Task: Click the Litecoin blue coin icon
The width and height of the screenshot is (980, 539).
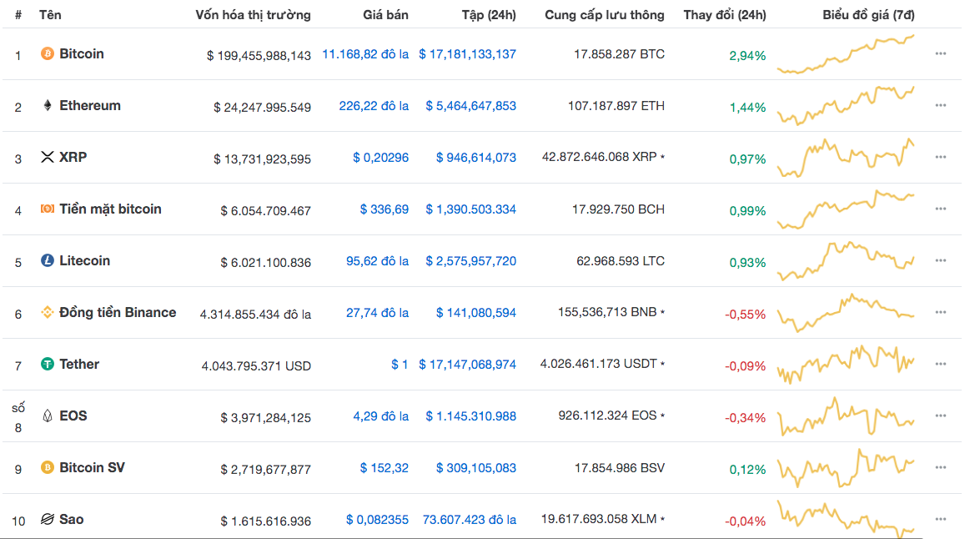Action: pyautogui.click(x=48, y=261)
